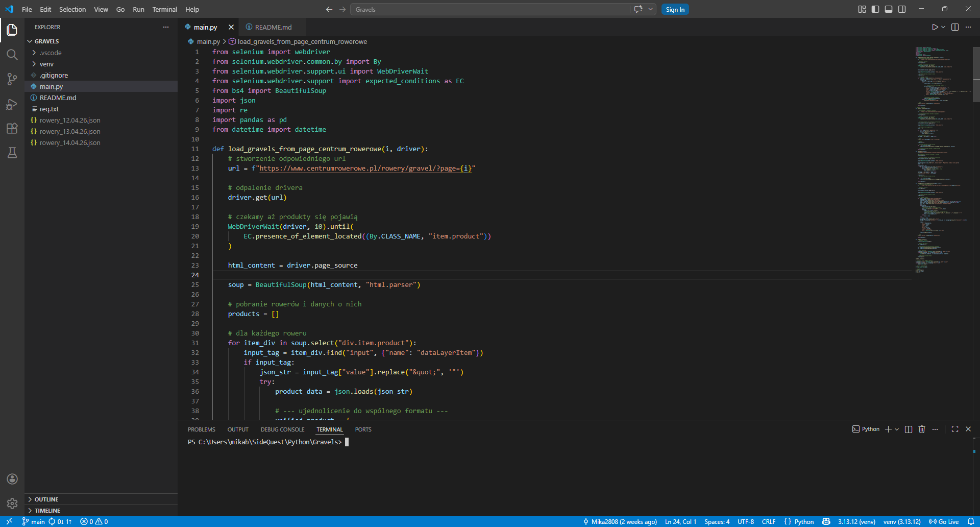Switch to the README.md tab
Viewport: 980px width, 527px height.
coord(273,27)
